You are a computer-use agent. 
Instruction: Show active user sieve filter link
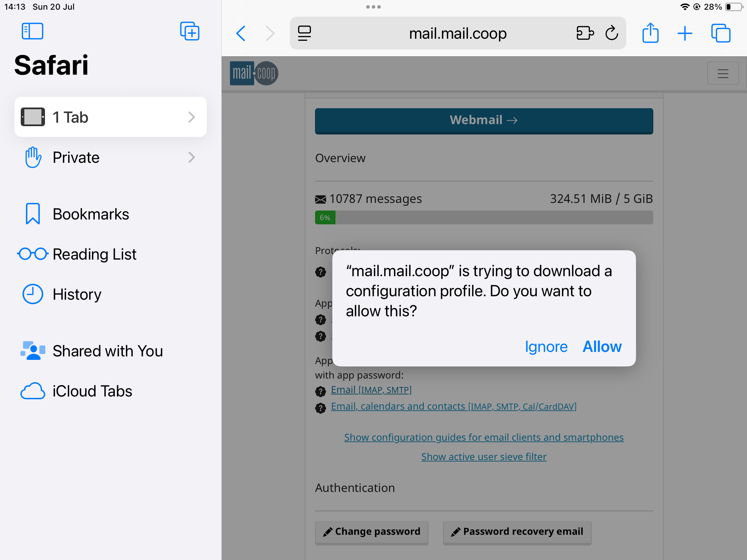coord(484,457)
